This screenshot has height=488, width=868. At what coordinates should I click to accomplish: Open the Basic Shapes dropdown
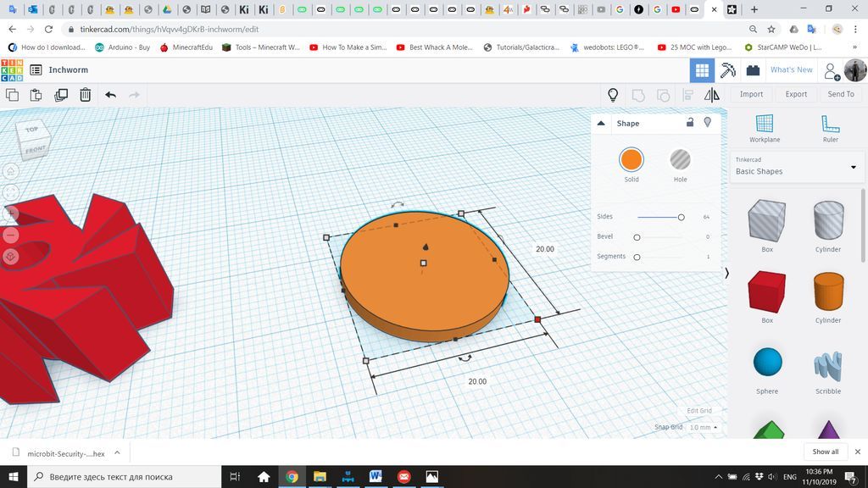(797, 168)
